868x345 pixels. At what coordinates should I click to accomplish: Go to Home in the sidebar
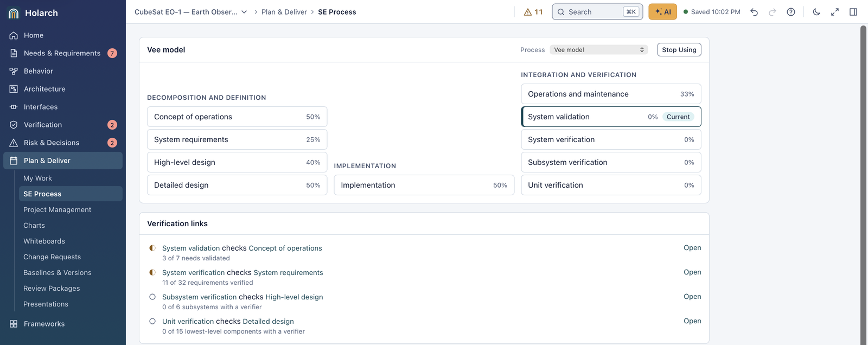coord(63,35)
